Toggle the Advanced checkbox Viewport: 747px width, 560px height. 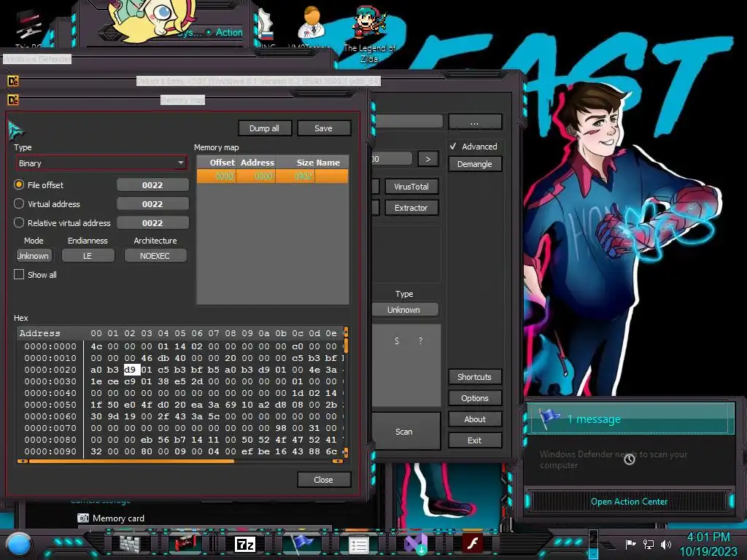[453, 146]
